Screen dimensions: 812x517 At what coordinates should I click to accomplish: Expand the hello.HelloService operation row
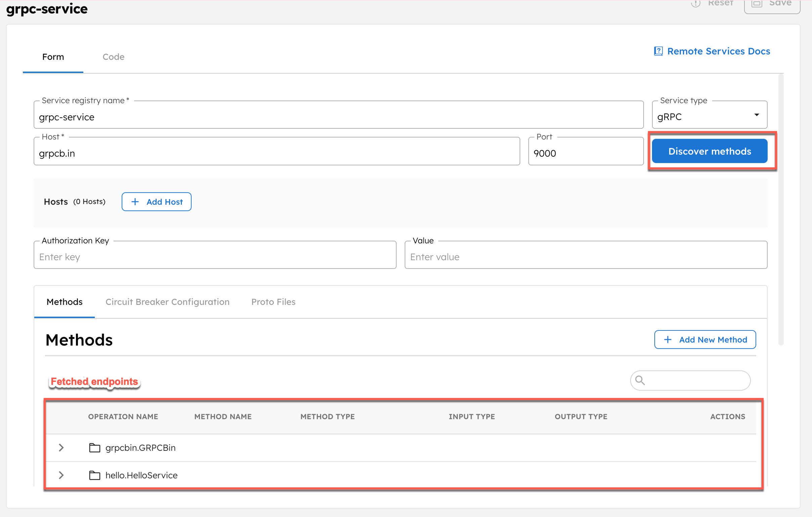[61, 475]
